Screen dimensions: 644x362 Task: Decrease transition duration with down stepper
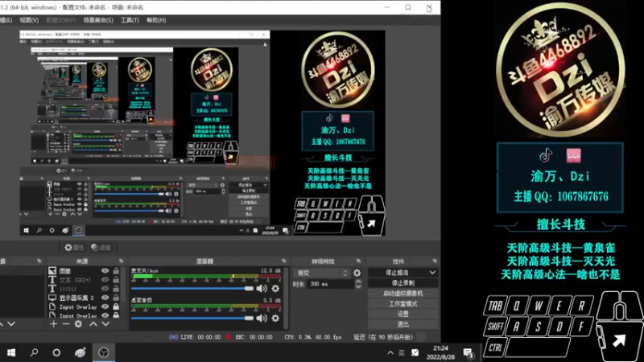pos(358,286)
